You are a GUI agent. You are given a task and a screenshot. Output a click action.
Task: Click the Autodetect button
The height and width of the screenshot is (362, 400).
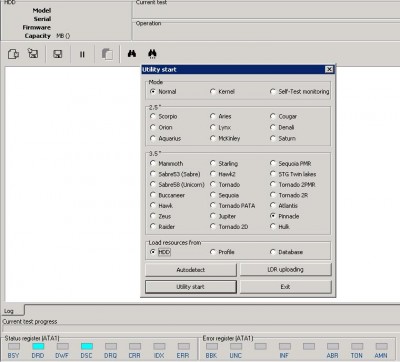coord(191,270)
